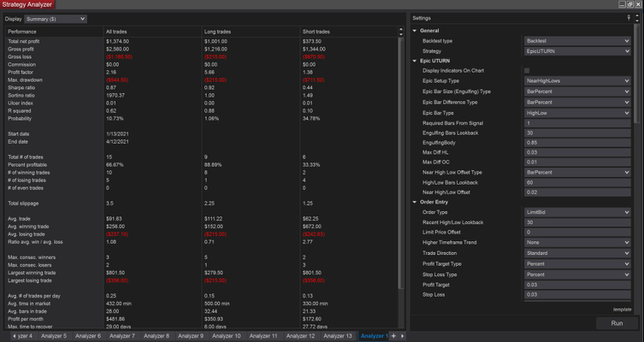The width and height of the screenshot is (644, 342).
Task: Switch to the Analyzer 9 tab
Action: [192, 336]
